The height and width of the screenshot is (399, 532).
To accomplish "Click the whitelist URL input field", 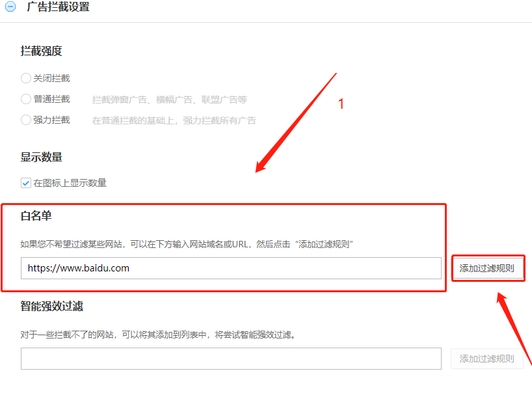I will click(231, 268).
